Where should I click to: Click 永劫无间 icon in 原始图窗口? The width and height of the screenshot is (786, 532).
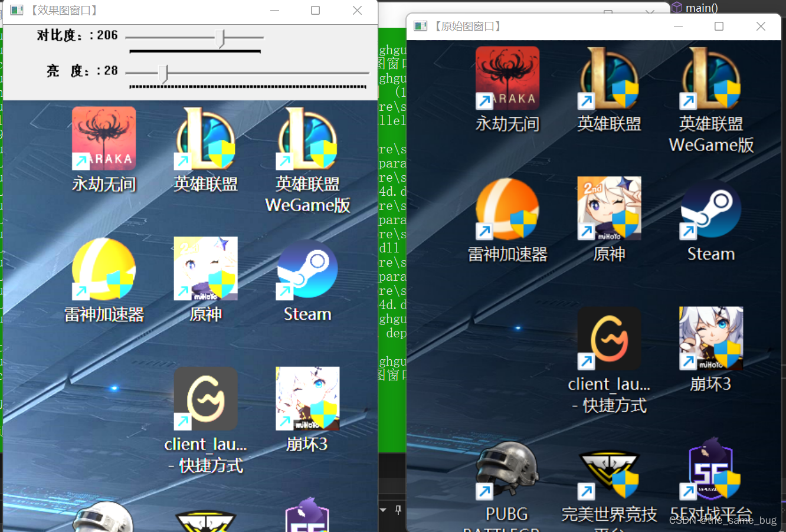(507, 78)
